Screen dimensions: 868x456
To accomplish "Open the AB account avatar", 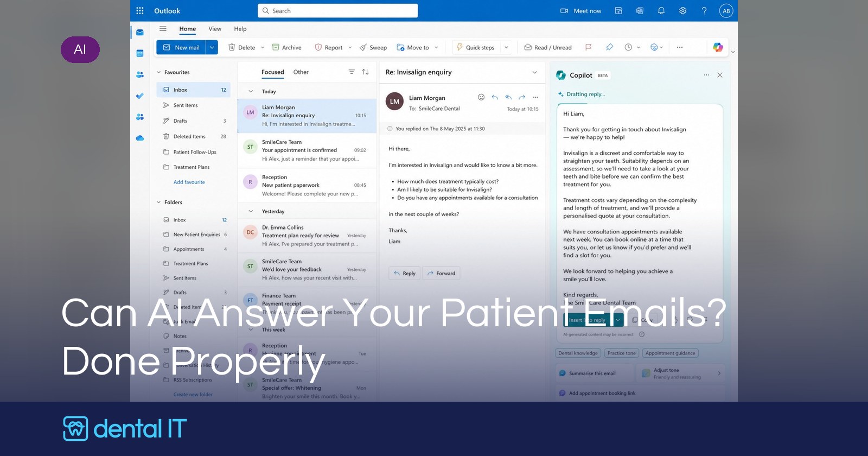I will (x=726, y=11).
